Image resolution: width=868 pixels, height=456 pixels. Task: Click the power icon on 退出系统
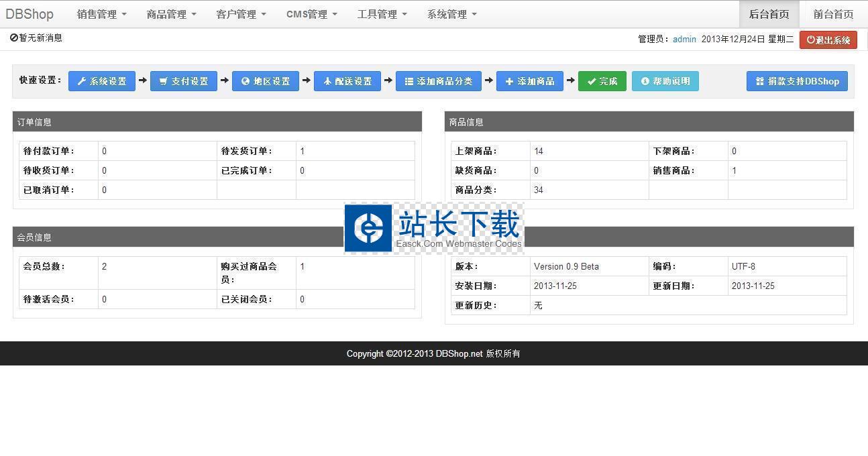811,40
